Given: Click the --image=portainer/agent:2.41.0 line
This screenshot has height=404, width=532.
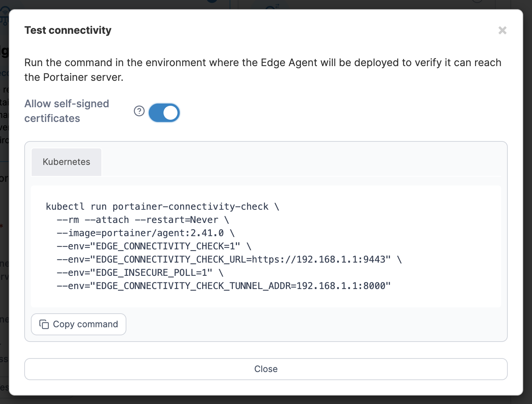Looking at the screenshot, I should click(145, 233).
